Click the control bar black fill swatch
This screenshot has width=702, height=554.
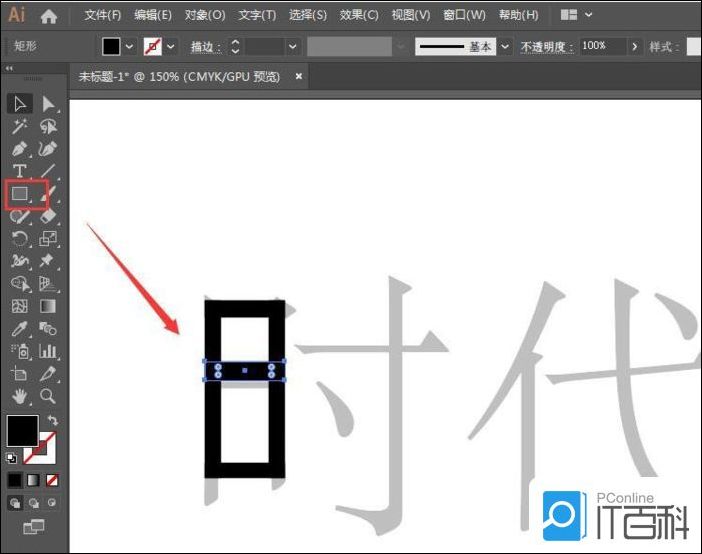click(x=111, y=46)
